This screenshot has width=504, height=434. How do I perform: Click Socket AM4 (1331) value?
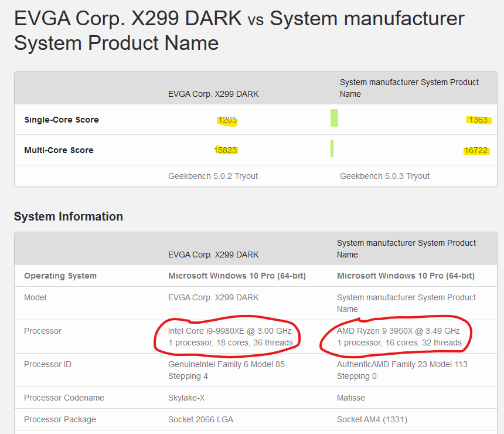[x=372, y=419]
